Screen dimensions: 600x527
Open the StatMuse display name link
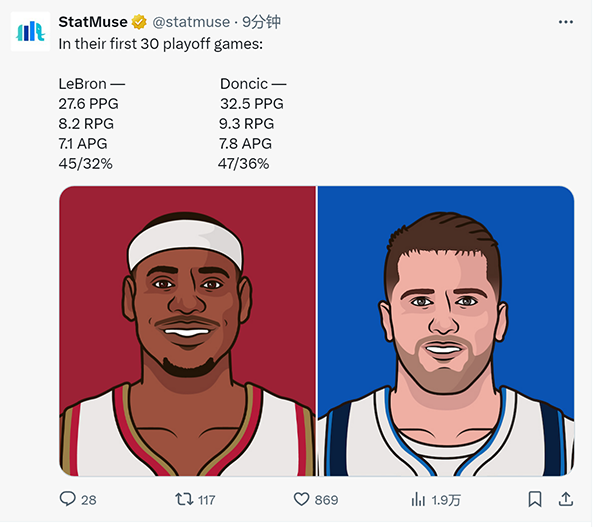(93, 21)
